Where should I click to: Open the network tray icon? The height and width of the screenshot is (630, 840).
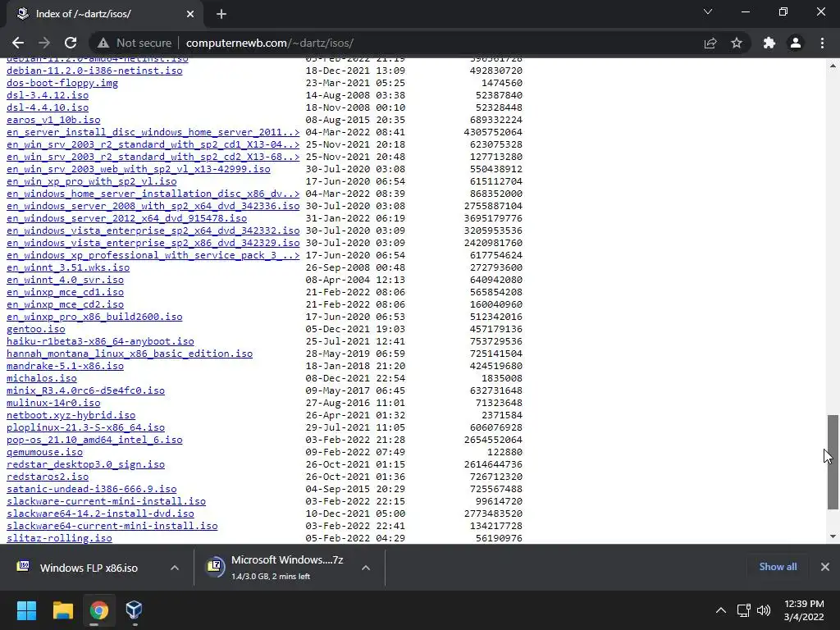pyautogui.click(x=743, y=610)
